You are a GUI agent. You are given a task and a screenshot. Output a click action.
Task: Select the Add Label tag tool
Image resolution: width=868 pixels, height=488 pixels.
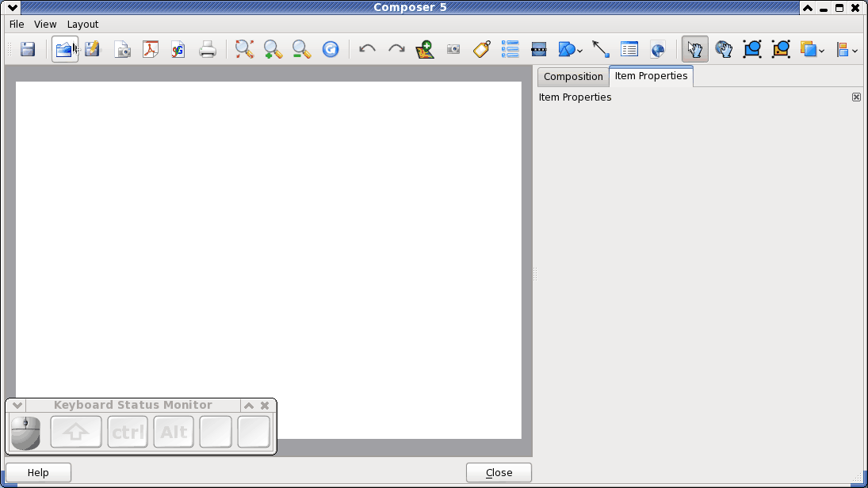click(482, 49)
